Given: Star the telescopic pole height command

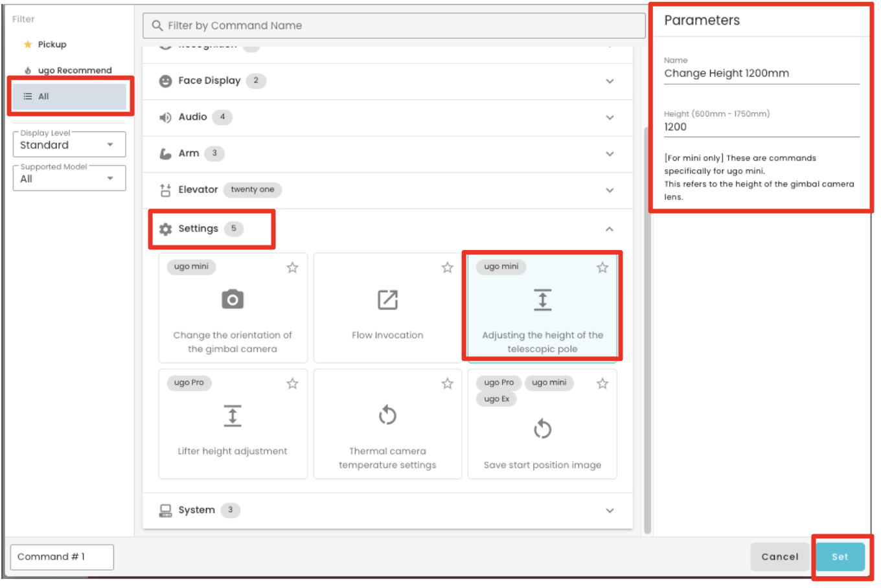Looking at the screenshot, I should (602, 267).
